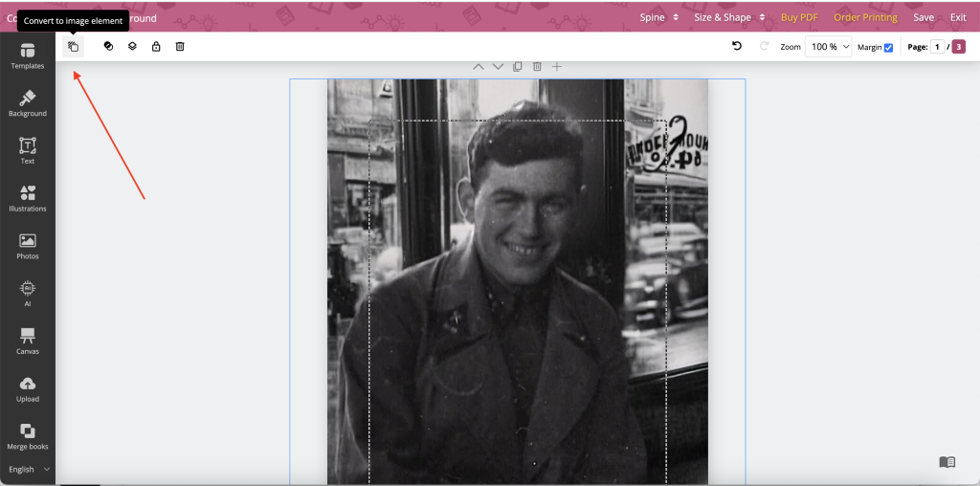Viewport: 980px width, 486px height.
Task: Lock the selected element with padlock icon
Action: point(156,46)
